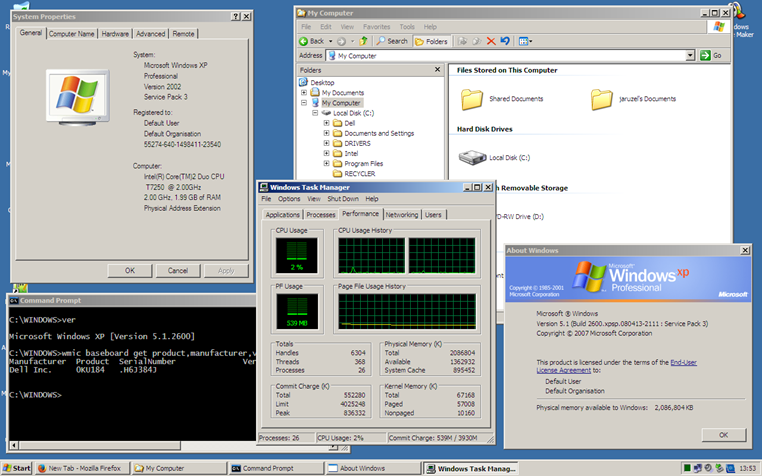Open Options menu in Task Manager
Image resolution: width=762 pixels, height=476 pixels.
coord(289,199)
